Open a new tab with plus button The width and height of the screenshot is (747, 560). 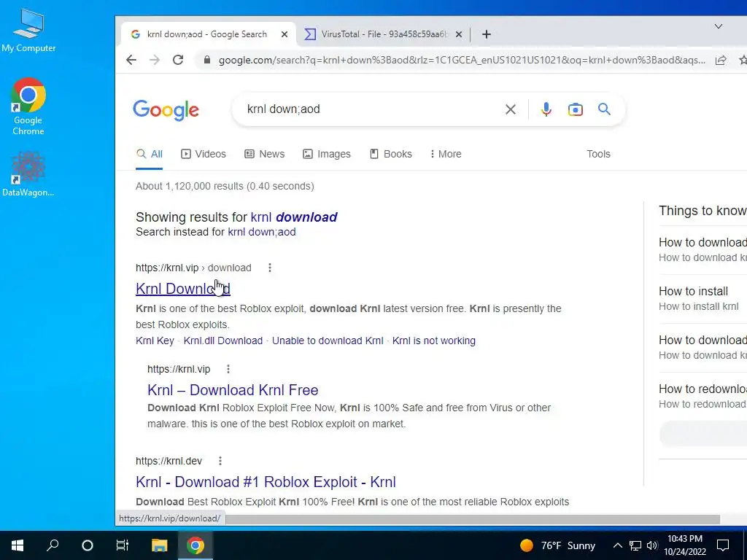click(x=486, y=34)
